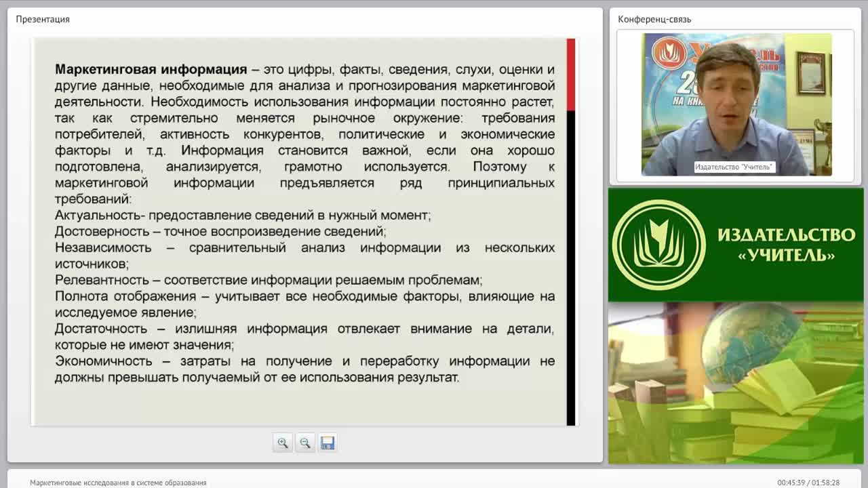Open the Издательство «Учитель» banner
868x488 pixels.
coord(736,245)
